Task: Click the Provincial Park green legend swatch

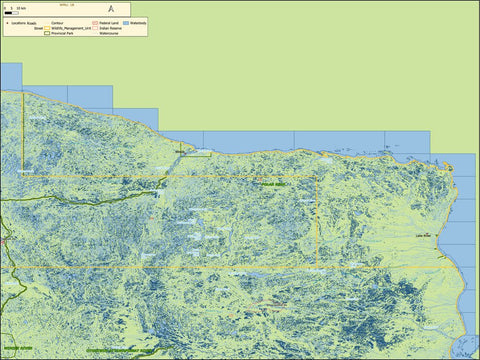Action: pyautogui.click(x=47, y=33)
